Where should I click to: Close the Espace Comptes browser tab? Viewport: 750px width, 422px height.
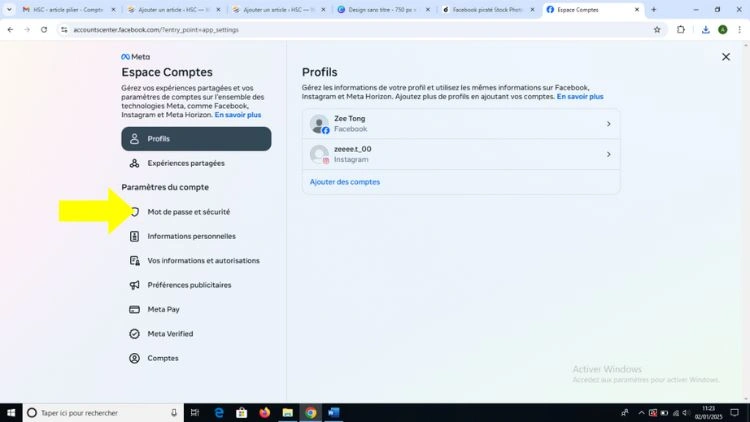click(637, 10)
